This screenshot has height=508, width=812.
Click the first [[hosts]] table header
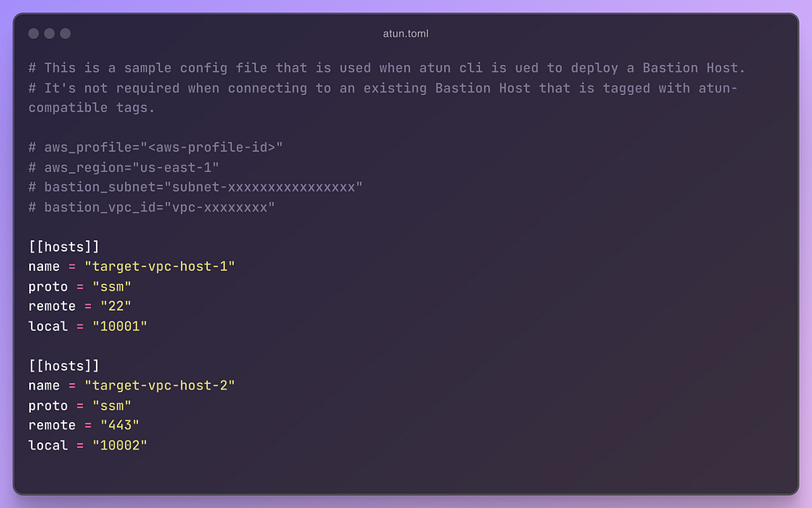(x=63, y=247)
